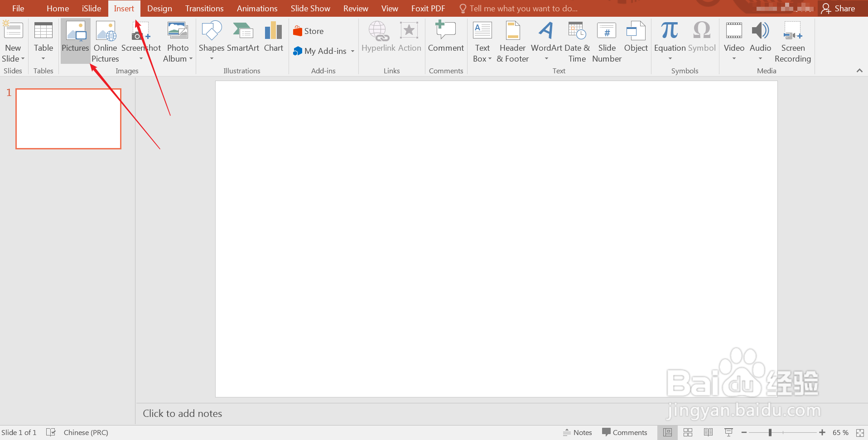Click the Pictures insert button
Image resolution: width=868 pixels, height=440 pixels.
(75, 42)
